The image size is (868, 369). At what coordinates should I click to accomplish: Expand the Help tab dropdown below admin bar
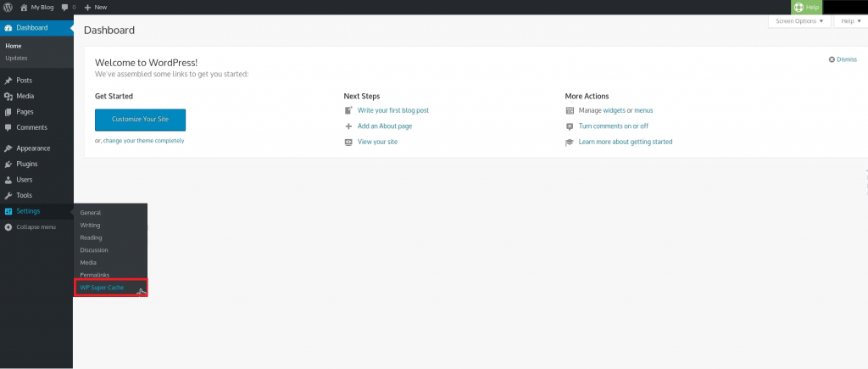coord(851,21)
